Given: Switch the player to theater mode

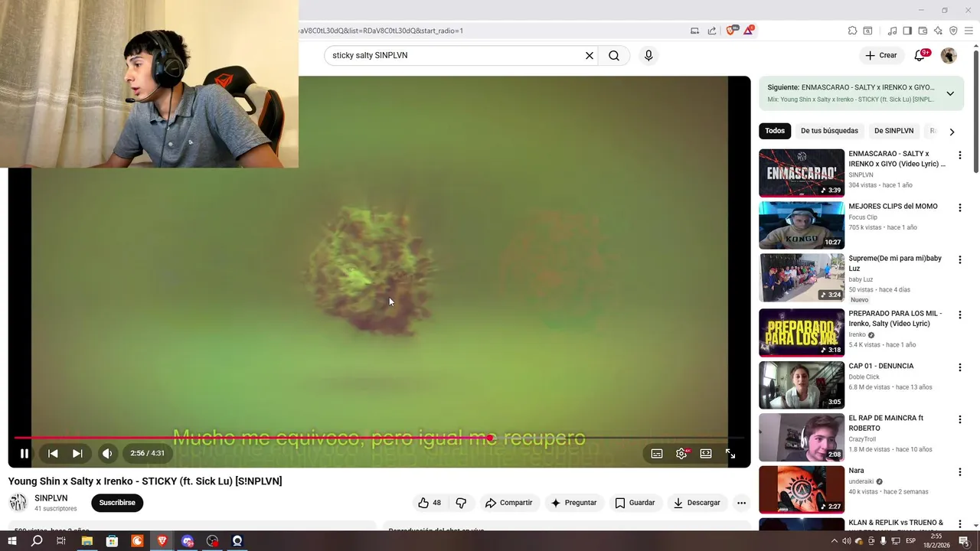Looking at the screenshot, I should coord(706,454).
